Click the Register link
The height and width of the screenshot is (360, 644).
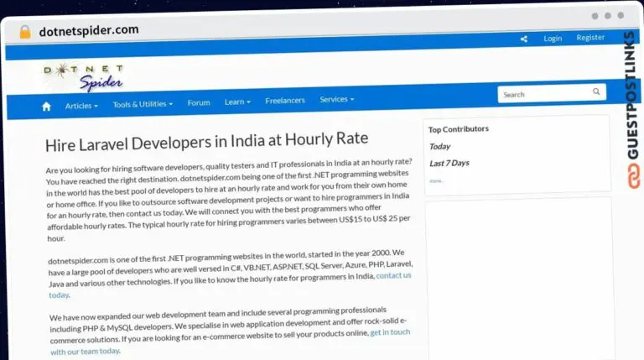590,38
